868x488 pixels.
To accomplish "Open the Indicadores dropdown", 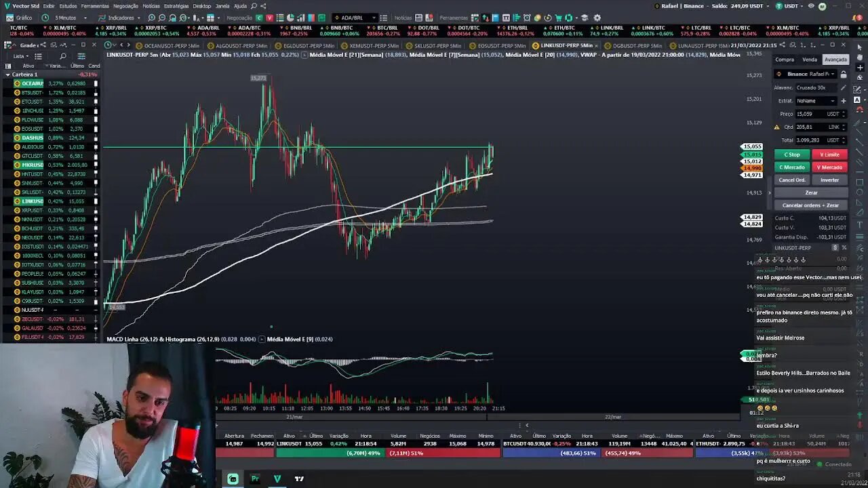I will pos(120,18).
